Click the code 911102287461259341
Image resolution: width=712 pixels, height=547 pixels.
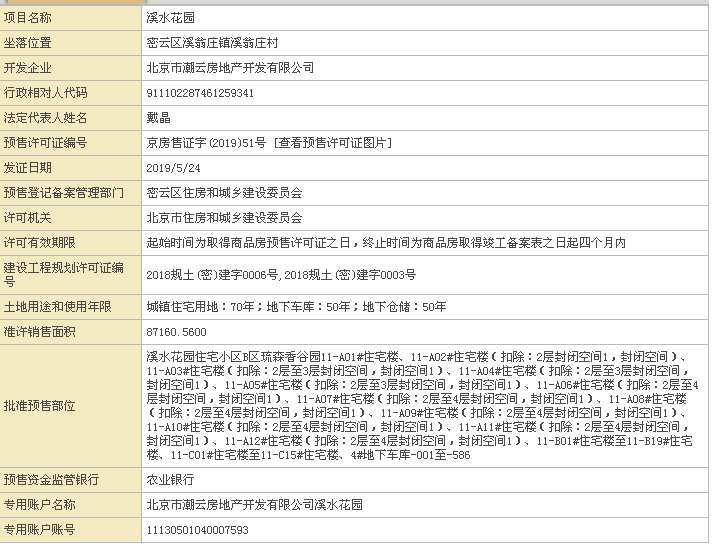[x=200, y=93]
